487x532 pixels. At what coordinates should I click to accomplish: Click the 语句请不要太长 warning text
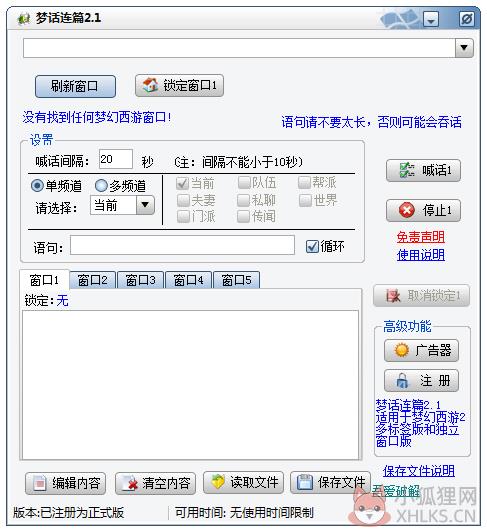click(371, 122)
